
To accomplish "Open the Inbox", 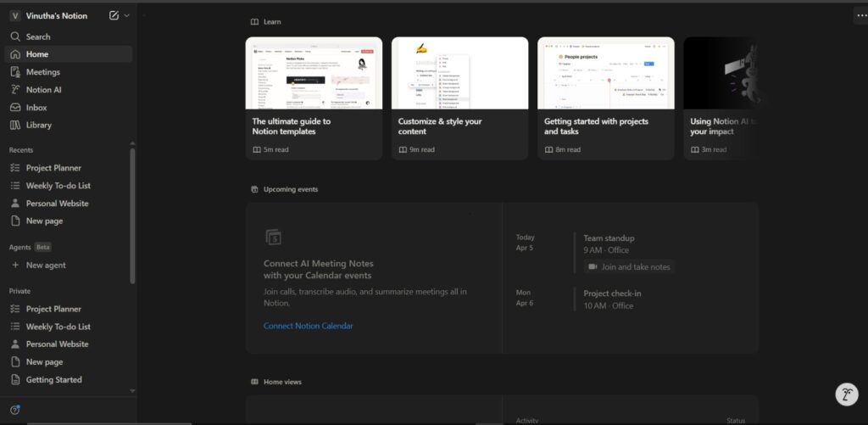I will [x=36, y=108].
